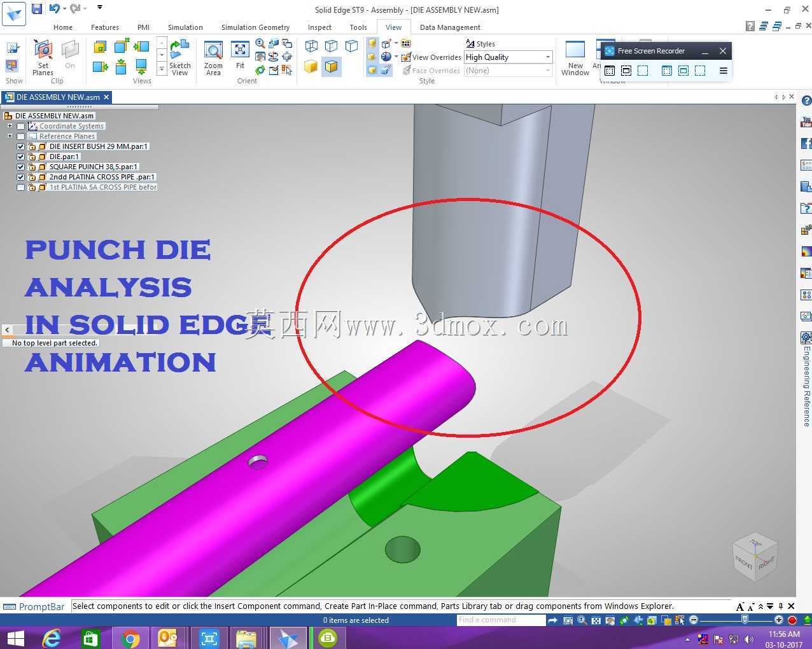
Task: Increase PromptBar text size
Action: (740, 606)
